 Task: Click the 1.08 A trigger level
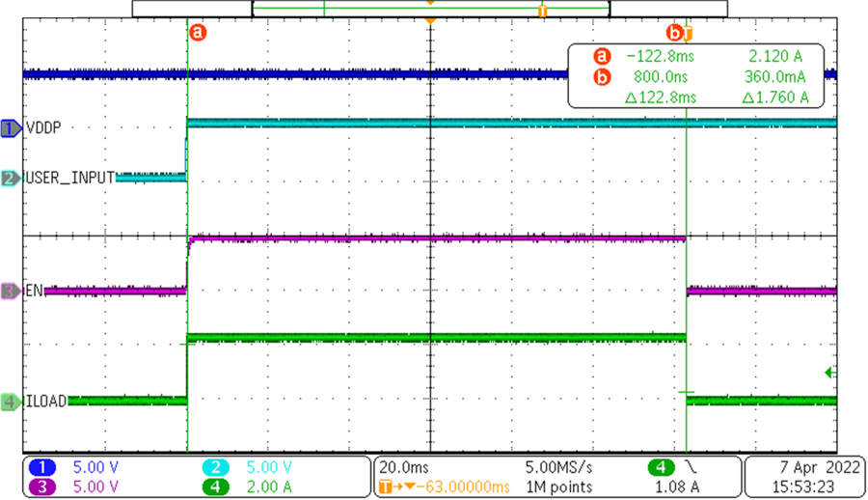tap(677, 486)
